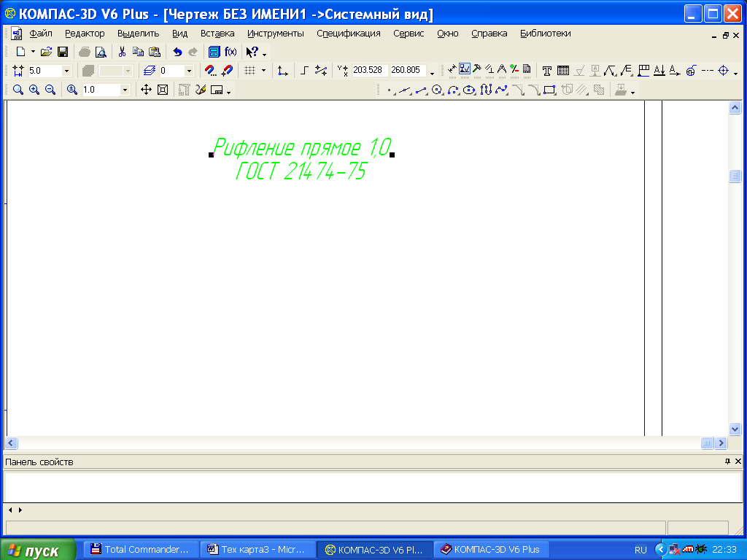747x560 pixels.
Task: Click the layers state icon
Action: click(x=149, y=71)
